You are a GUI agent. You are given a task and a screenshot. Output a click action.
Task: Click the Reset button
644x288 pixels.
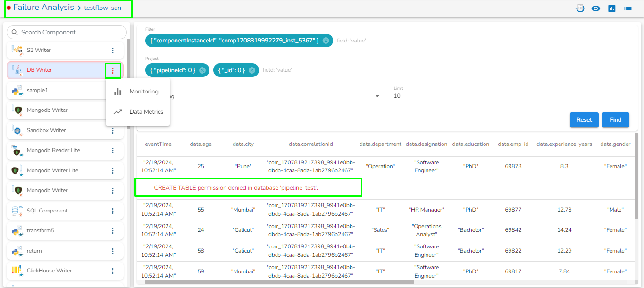584,120
